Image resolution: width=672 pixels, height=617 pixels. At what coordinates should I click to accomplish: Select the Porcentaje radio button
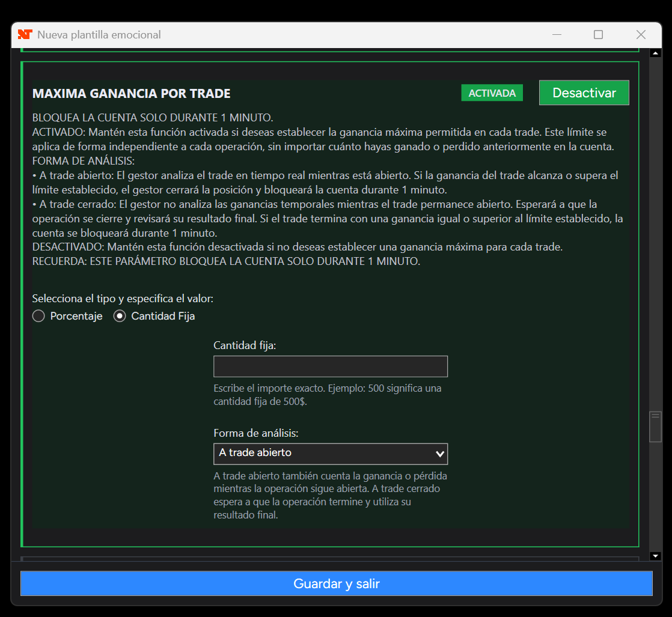pyautogui.click(x=38, y=316)
